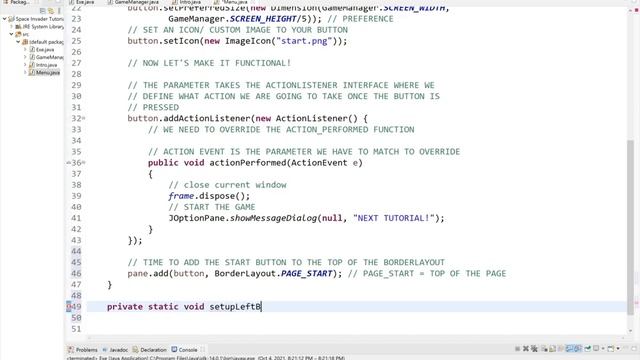Click line number 44 in gutter
This screenshot has height=360, width=640.
[x=76, y=251]
